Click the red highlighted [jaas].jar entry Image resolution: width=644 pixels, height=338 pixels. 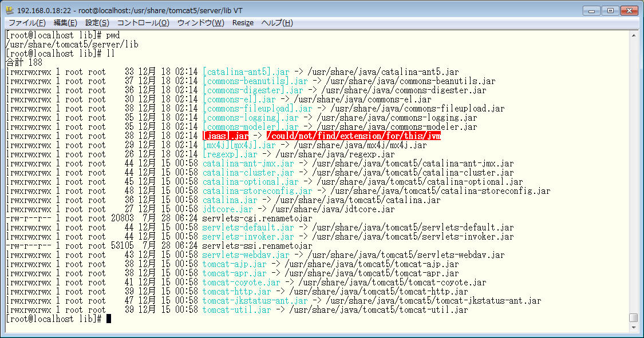point(226,136)
